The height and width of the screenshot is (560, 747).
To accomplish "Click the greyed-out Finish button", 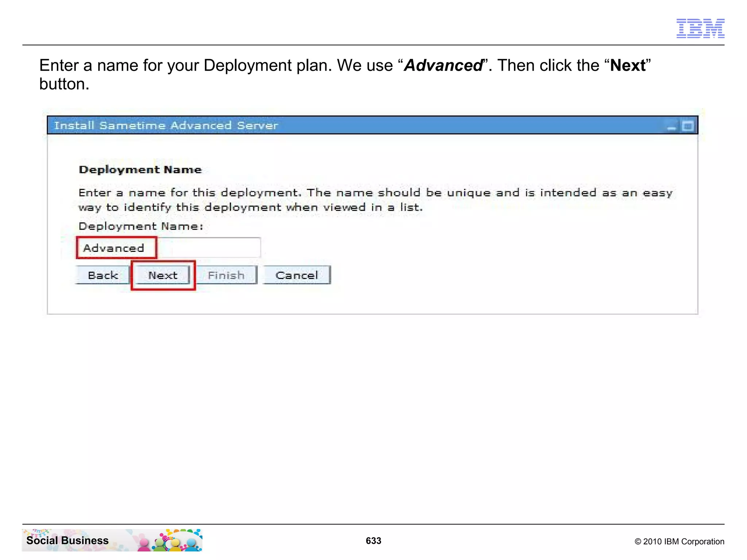I will coord(226,275).
